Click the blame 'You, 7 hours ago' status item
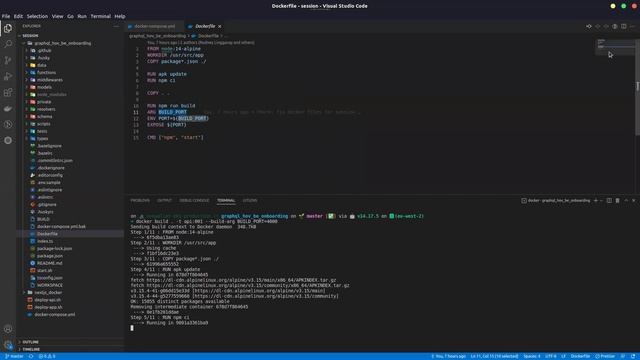 (x=449, y=356)
